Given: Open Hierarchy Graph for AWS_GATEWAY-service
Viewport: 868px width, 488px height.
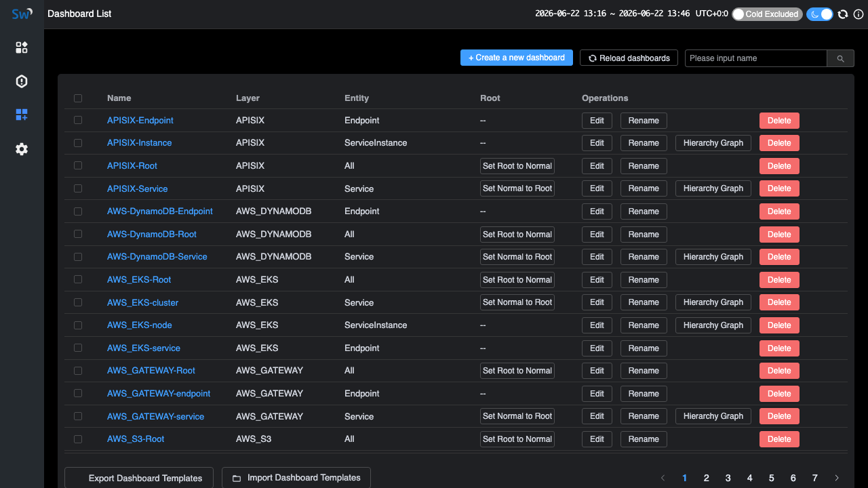Looking at the screenshot, I should pos(713,416).
